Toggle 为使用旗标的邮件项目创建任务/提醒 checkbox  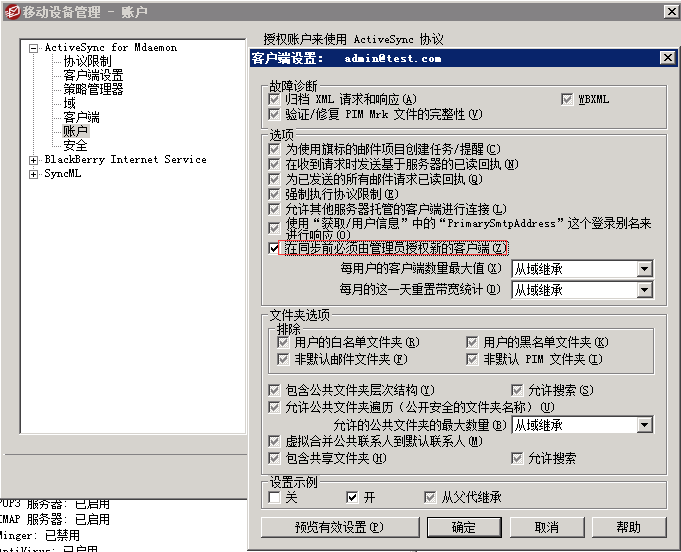coord(274,149)
